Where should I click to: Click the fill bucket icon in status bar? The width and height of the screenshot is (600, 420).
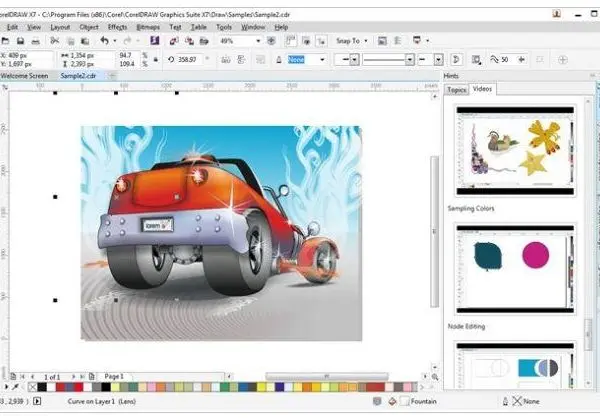392,401
